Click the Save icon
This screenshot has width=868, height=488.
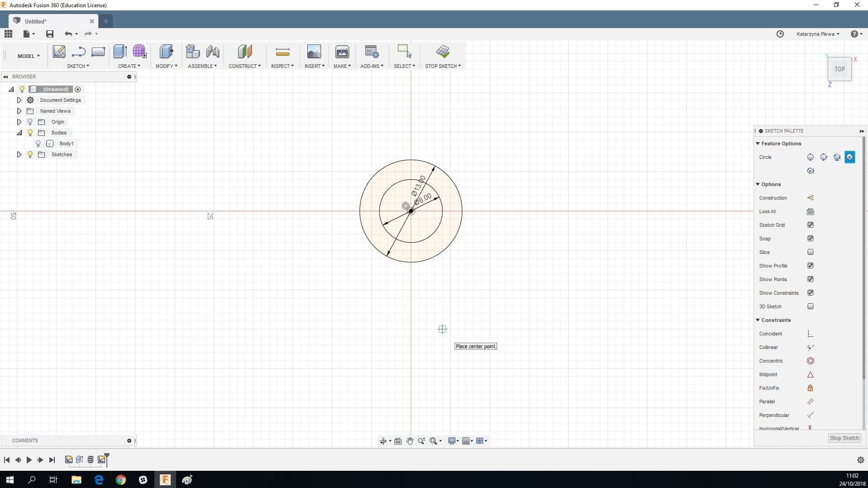click(x=50, y=34)
